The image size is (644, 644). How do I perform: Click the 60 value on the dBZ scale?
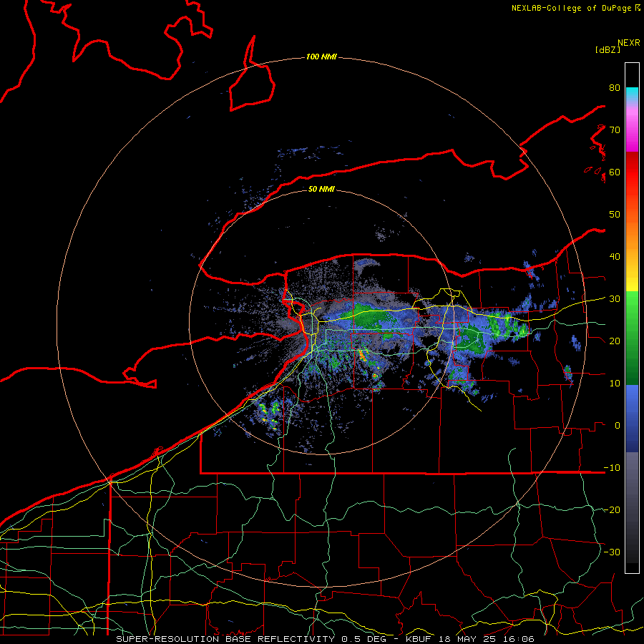pos(615,172)
